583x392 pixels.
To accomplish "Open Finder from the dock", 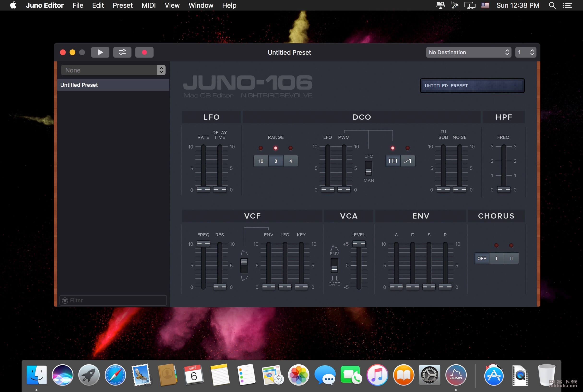I will pyautogui.click(x=36, y=375).
